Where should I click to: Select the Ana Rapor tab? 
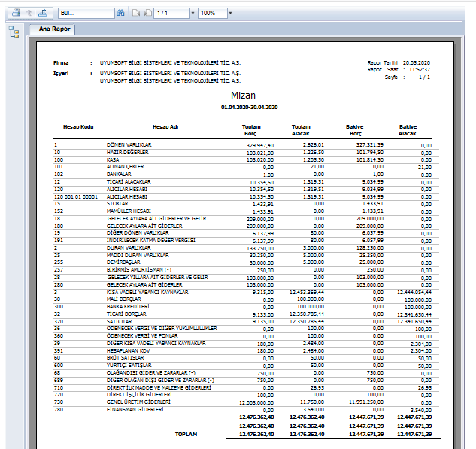point(52,29)
